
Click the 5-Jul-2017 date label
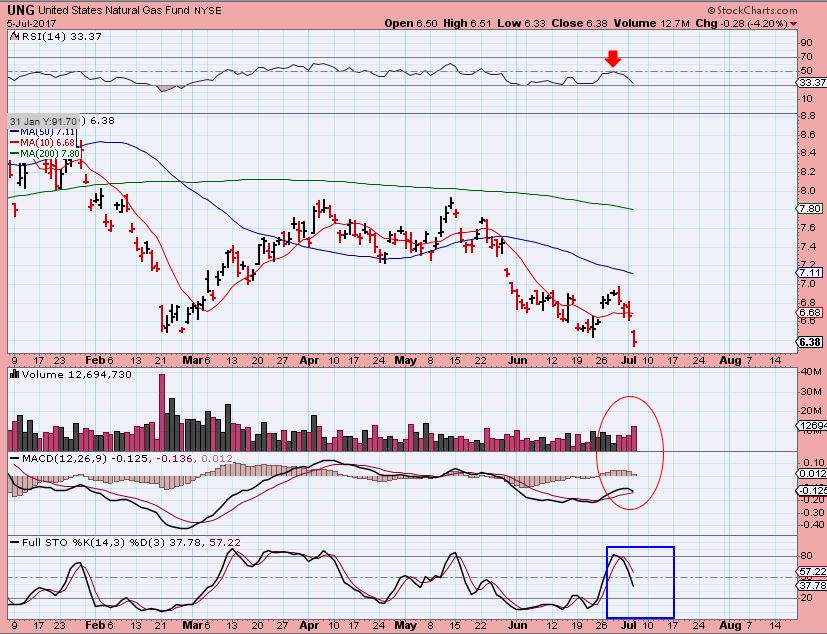[x=31, y=24]
